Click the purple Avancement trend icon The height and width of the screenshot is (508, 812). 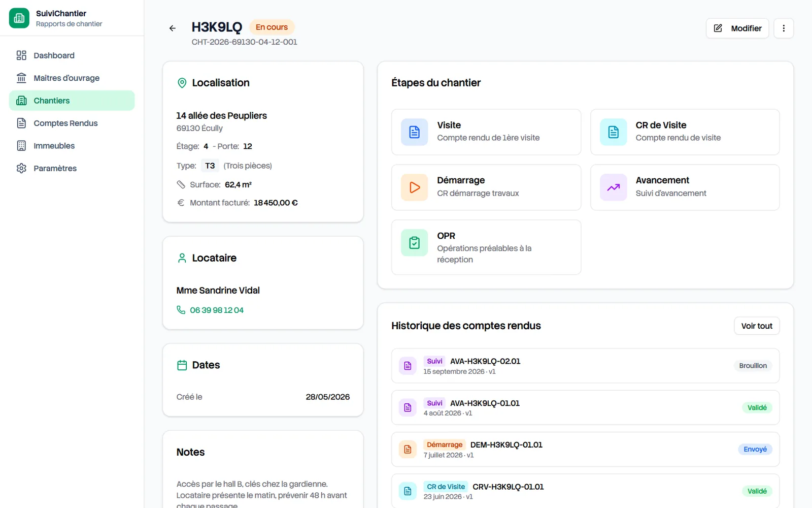[x=614, y=187]
